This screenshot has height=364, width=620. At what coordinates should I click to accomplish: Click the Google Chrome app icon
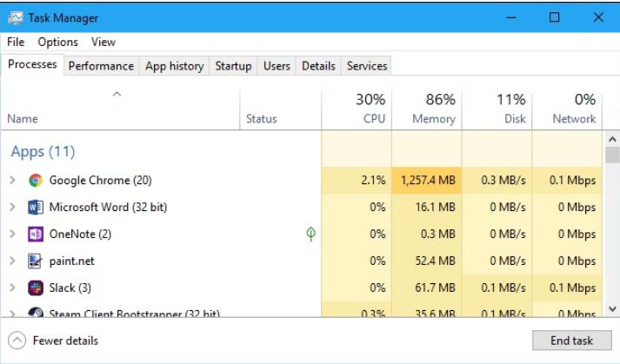tap(36, 181)
